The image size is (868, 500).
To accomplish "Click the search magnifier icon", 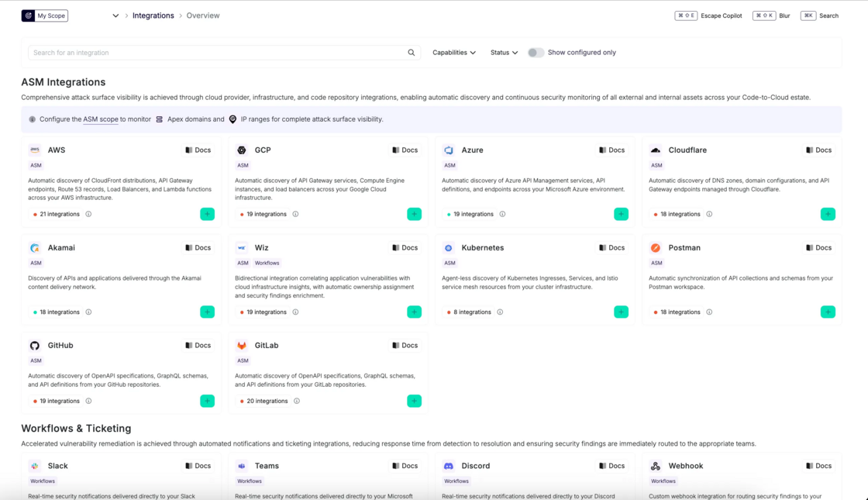I will click(412, 53).
